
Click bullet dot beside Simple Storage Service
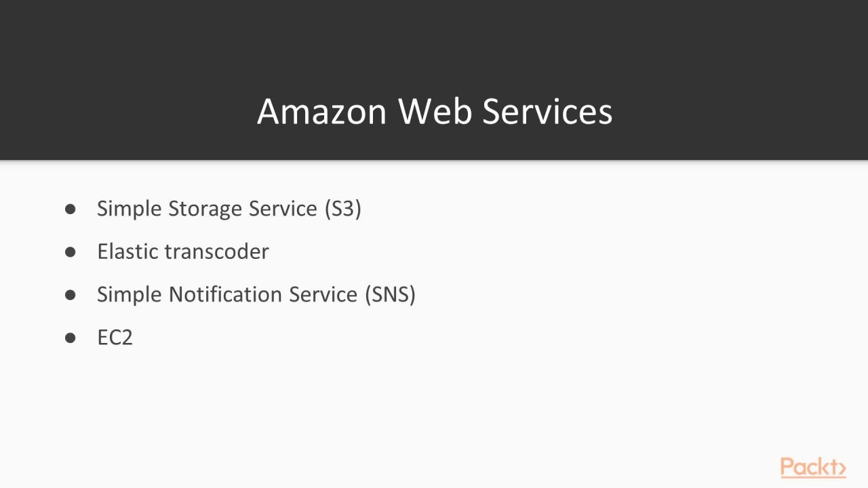pyautogui.click(x=71, y=209)
